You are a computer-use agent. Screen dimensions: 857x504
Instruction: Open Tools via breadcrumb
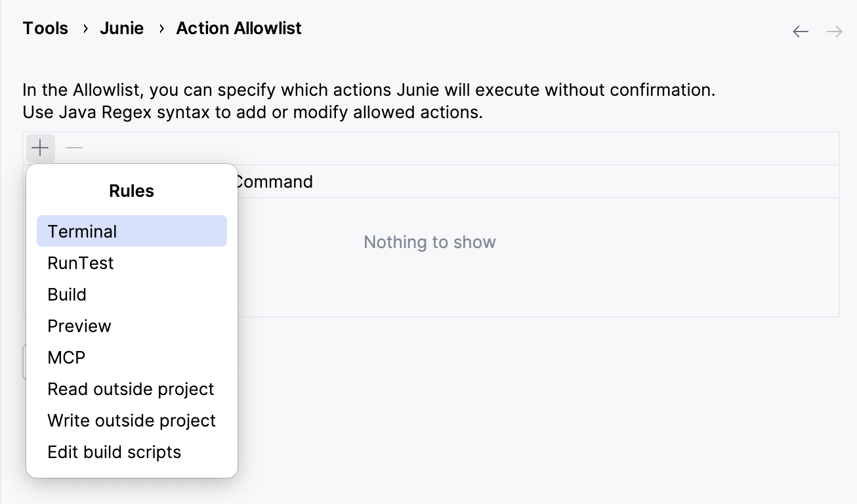pos(45,28)
